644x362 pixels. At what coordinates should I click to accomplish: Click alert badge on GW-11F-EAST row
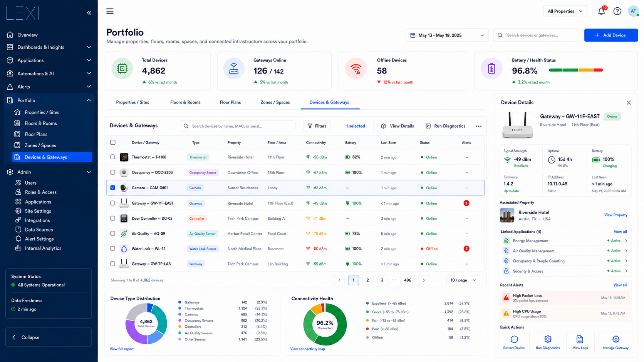point(466,203)
